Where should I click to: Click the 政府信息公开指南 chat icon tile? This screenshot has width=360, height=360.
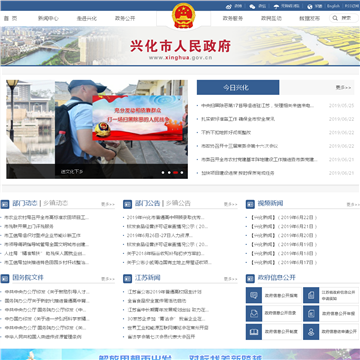(x=254, y=295)
